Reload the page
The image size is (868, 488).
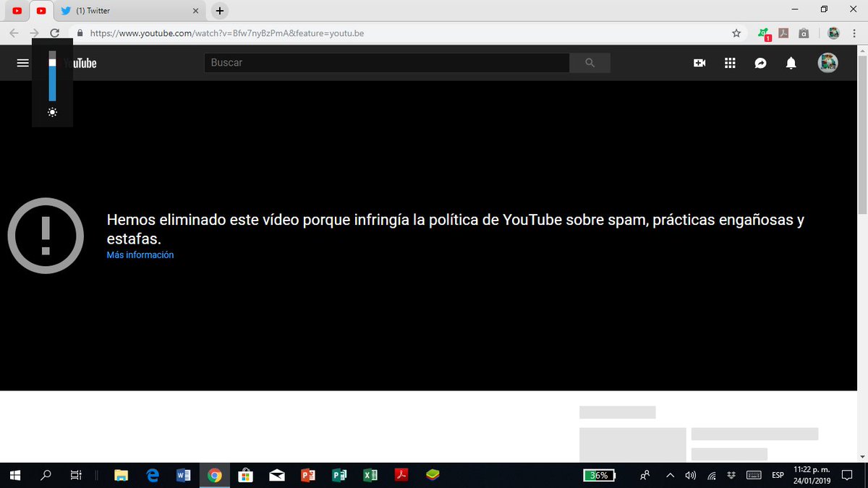pyautogui.click(x=54, y=33)
